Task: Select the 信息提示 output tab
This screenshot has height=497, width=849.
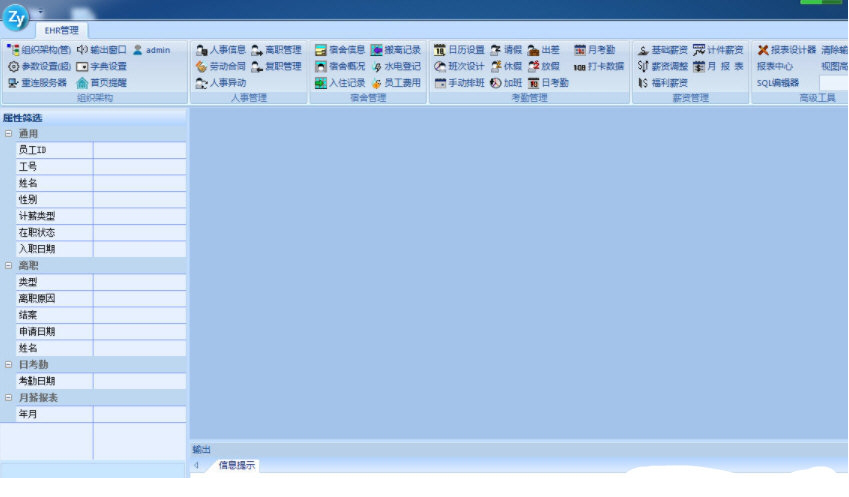Action: [x=237, y=465]
